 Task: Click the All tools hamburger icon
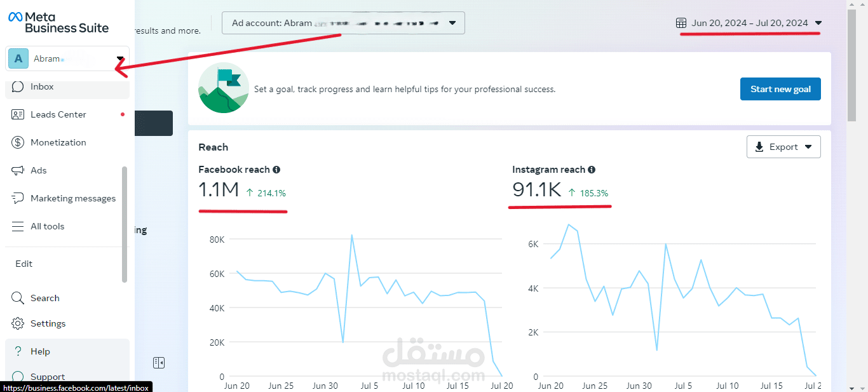[x=18, y=226]
